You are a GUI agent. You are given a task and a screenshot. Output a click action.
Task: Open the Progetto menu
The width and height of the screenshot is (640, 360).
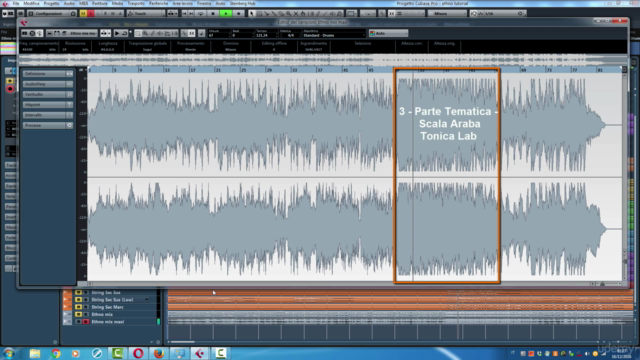point(51,3)
